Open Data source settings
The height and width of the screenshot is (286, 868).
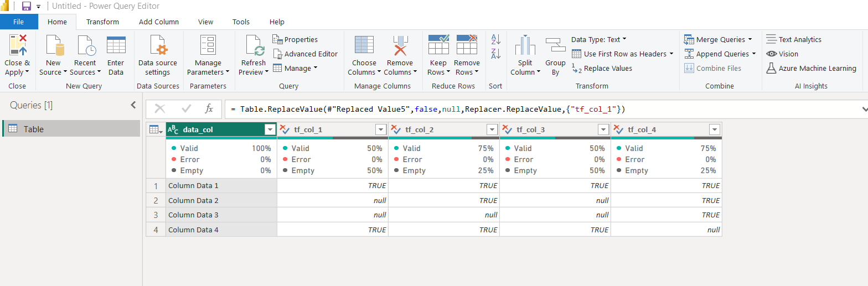(x=158, y=56)
